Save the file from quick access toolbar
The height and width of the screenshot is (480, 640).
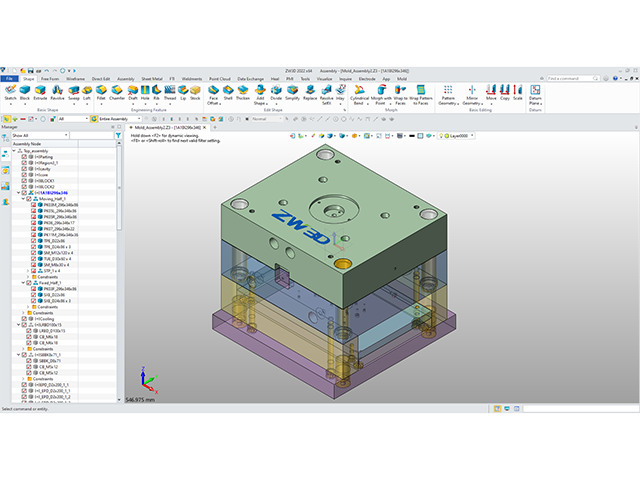[x=31, y=71]
